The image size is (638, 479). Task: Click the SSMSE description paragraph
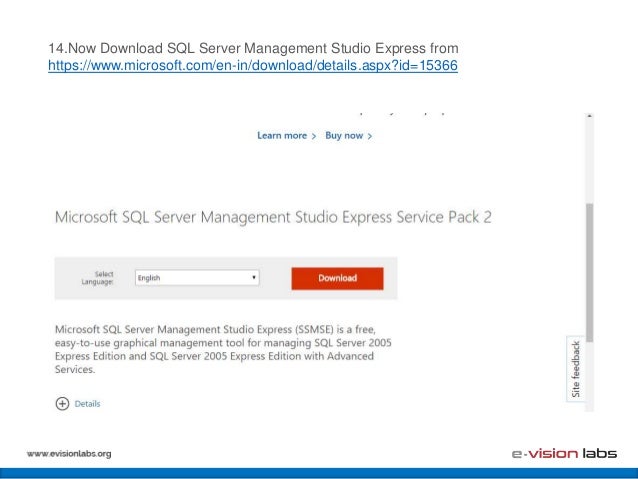(223, 349)
